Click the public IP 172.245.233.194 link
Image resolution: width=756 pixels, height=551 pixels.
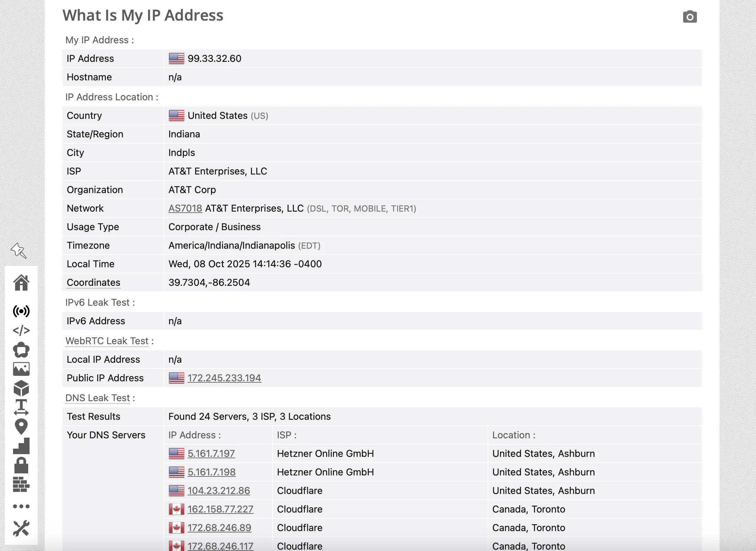(224, 378)
